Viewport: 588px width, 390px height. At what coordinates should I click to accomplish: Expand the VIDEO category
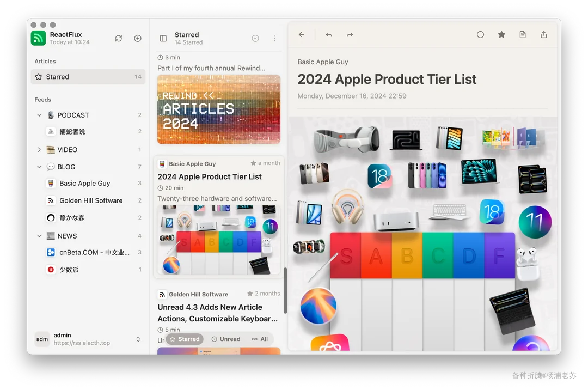39,150
